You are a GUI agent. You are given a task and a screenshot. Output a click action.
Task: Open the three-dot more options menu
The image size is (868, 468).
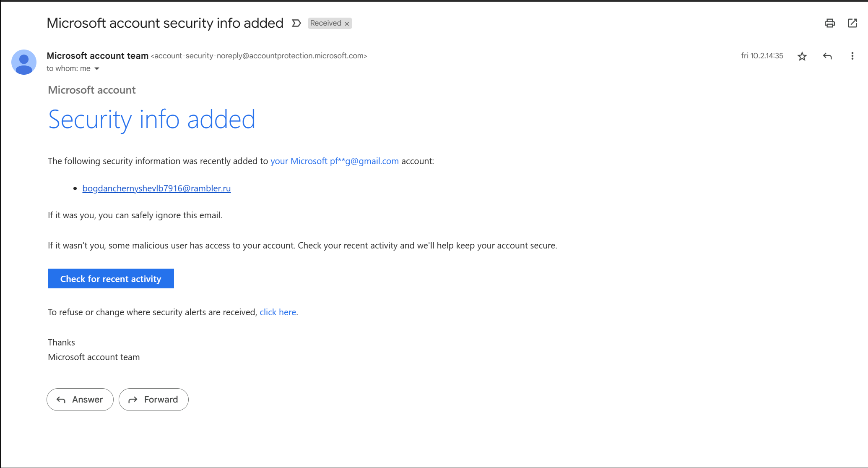pyautogui.click(x=852, y=56)
